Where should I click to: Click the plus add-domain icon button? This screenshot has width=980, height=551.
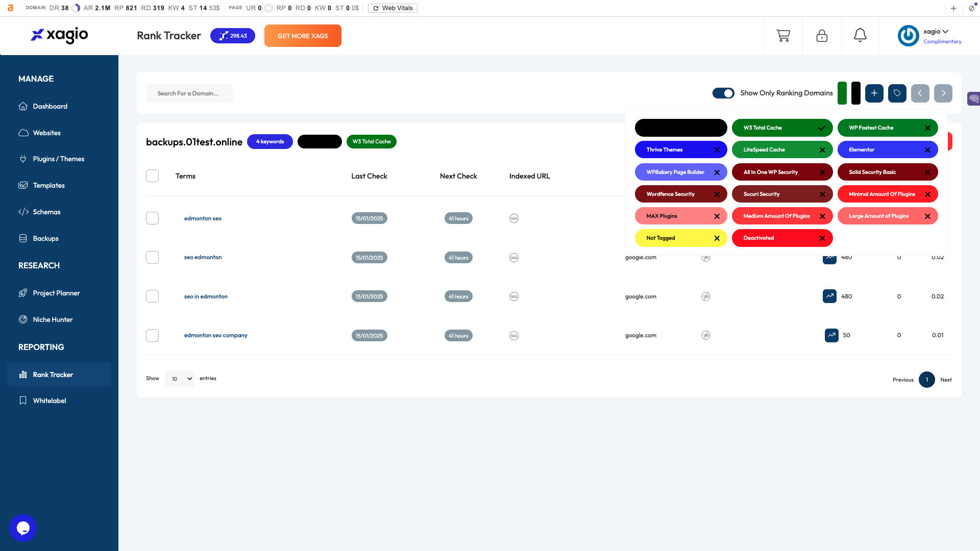click(x=874, y=93)
